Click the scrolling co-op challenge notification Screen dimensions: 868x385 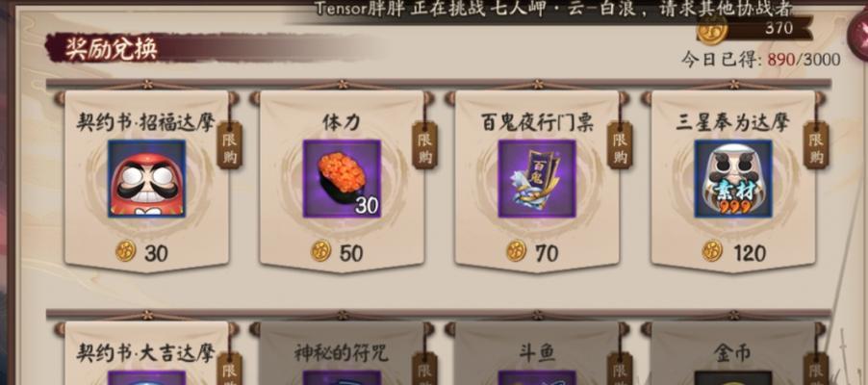[x=553, y=9]
